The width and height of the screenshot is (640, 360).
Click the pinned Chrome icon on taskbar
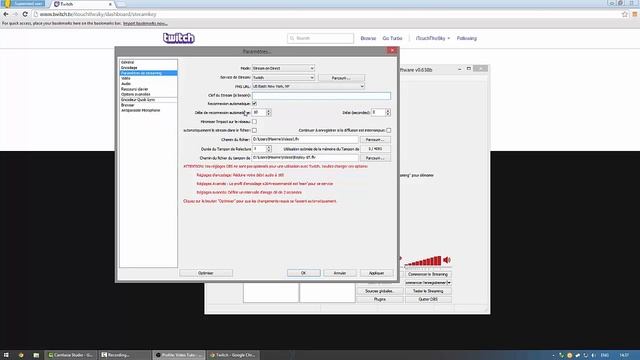click(x=21, y=355)
